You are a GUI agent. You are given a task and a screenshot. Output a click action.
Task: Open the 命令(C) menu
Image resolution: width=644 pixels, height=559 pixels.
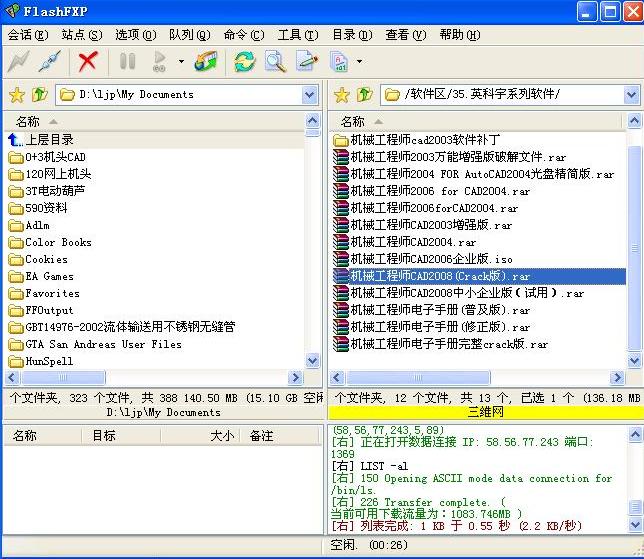(244, 35)
